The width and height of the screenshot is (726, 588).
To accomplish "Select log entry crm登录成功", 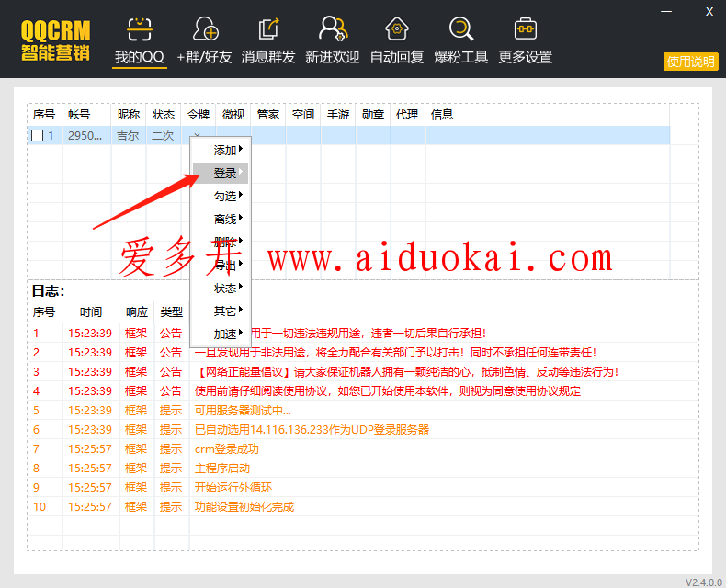I will (x=363, y=449).
